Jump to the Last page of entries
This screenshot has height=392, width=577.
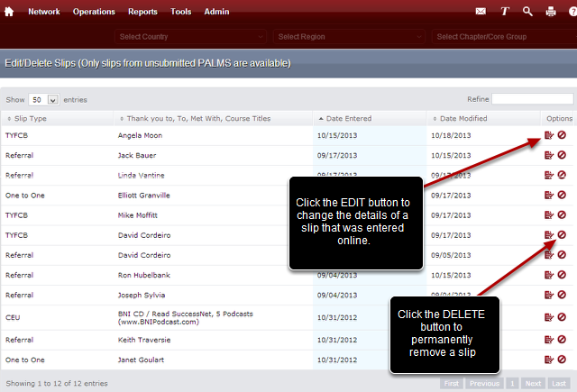click(x=559, y=383)
